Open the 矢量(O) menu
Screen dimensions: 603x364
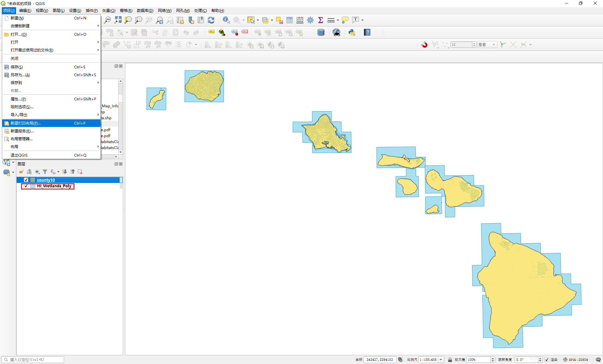109,10
